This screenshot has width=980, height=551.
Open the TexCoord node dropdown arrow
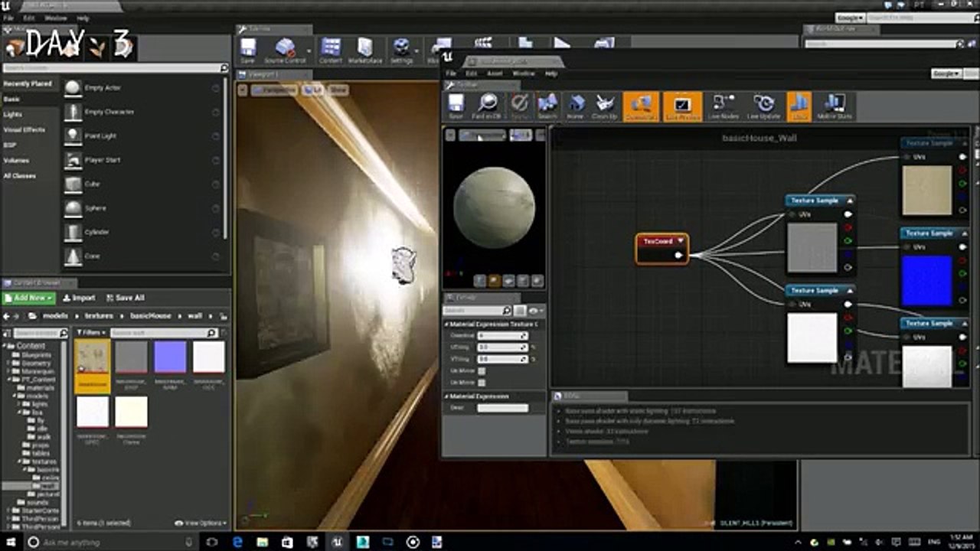click(680, 241)
